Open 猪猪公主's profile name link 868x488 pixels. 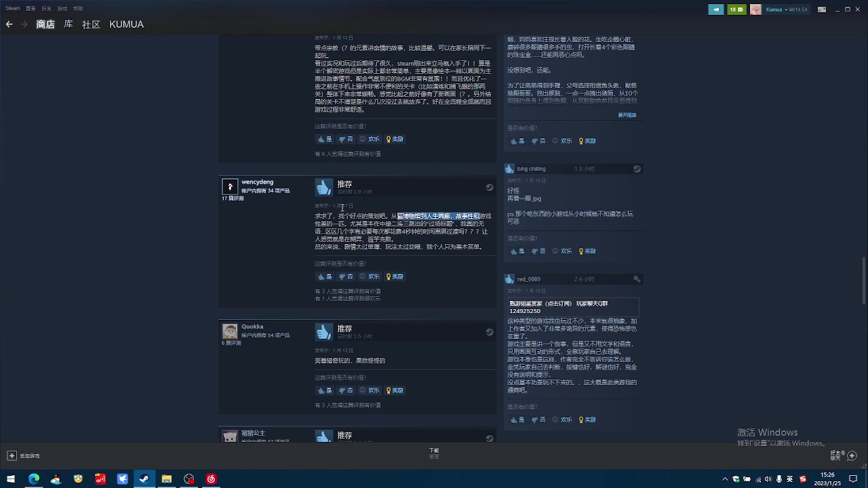253,433
